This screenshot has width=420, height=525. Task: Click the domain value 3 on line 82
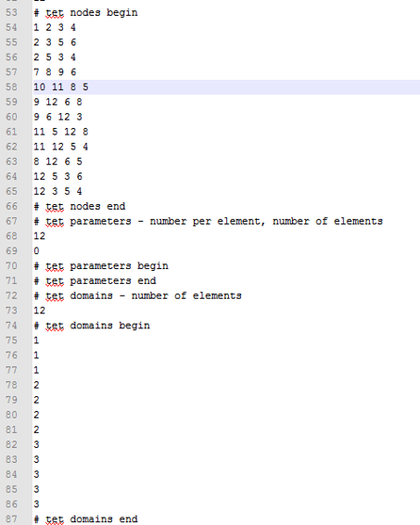tap(36, 444)
